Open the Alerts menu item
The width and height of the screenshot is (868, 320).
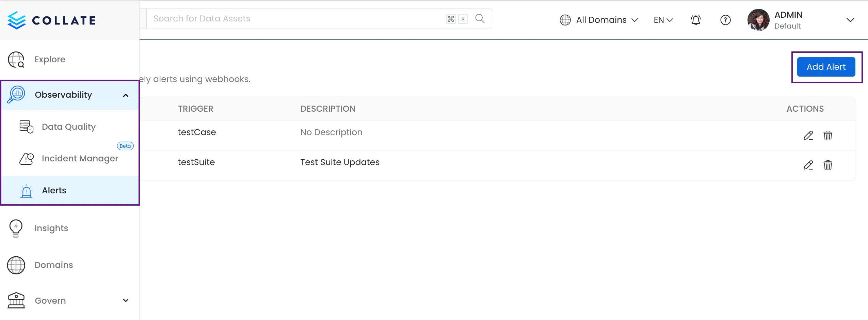coord(54,190)
